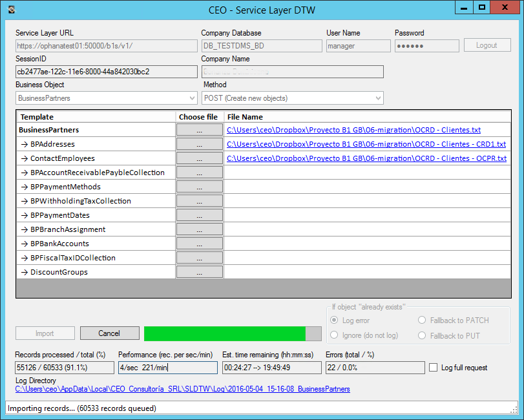Click the Performance rate field
The image size is (524, 420).
(x=167, y=368)
